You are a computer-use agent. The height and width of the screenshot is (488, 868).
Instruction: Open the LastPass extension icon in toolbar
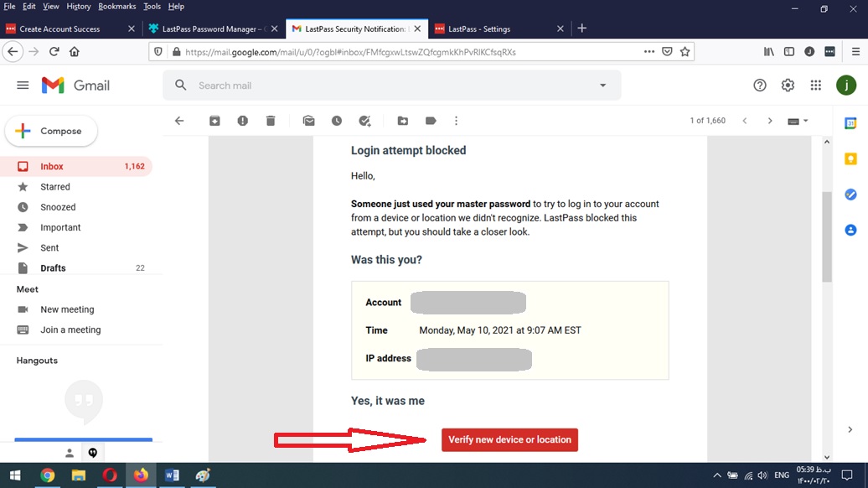829,51
